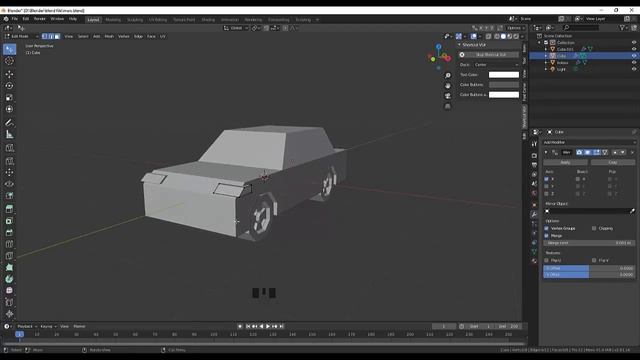Open the Playback menu in timeline
This screenshot has height=360, width=640.
[27, 326]
